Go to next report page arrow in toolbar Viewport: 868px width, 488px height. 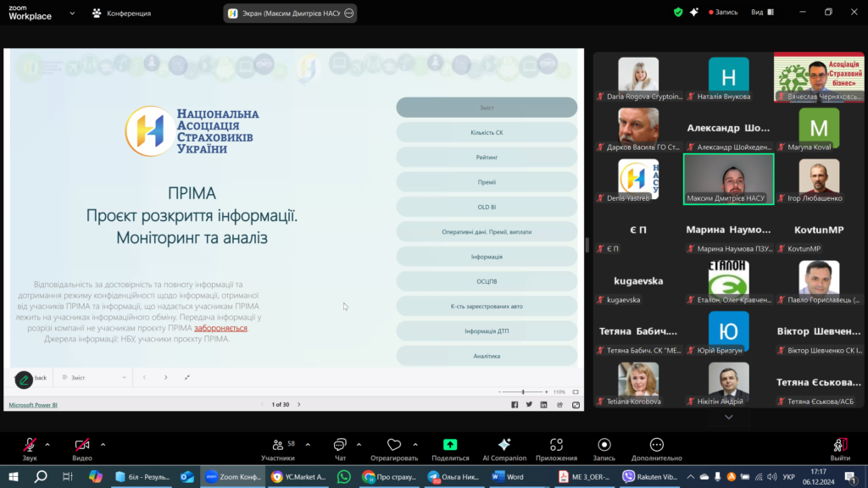[165, 378]
